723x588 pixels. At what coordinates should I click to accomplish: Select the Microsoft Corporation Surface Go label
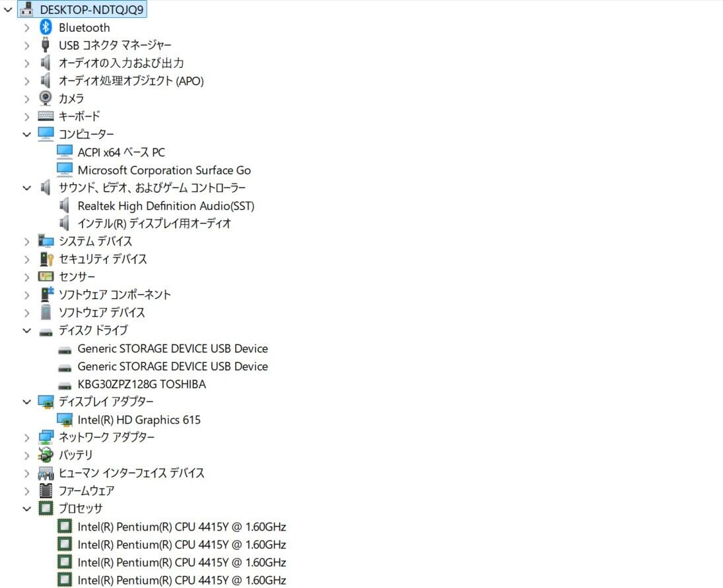(164, 170)
